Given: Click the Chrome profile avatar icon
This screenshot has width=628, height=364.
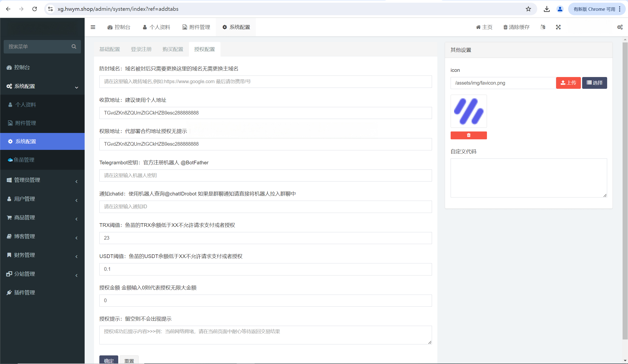Looking at the screenshot, I should [560, 9].
